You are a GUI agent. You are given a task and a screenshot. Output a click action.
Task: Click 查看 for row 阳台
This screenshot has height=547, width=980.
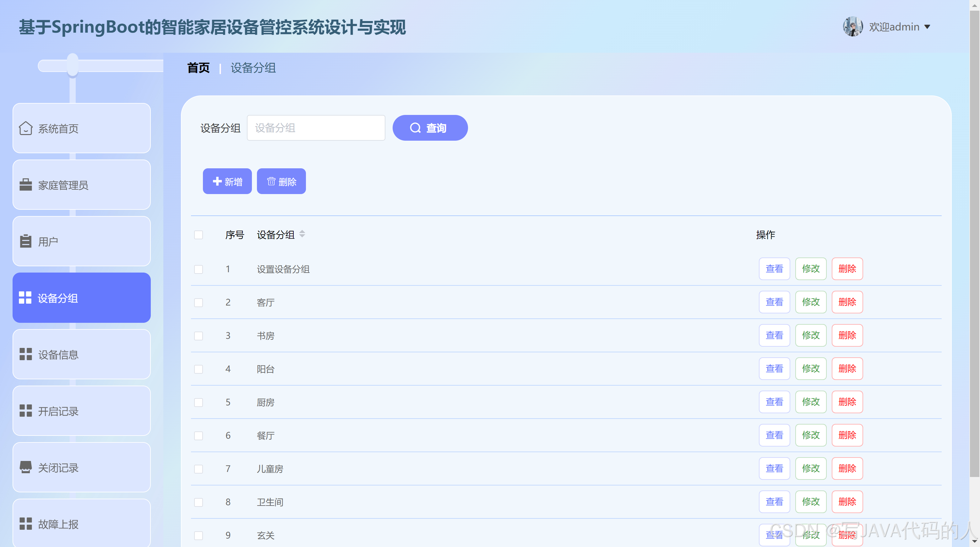774,369
